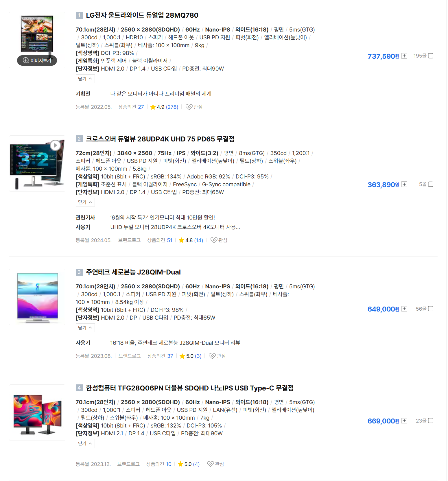Click 23몰 seller count
Viewport: 448px width, 481px height.
click(421, 421)
